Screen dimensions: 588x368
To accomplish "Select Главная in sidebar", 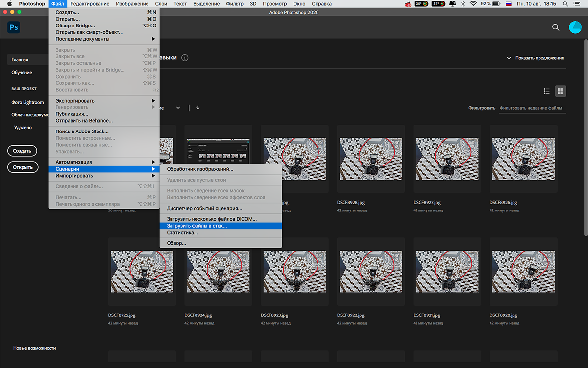I will [27, 60].
